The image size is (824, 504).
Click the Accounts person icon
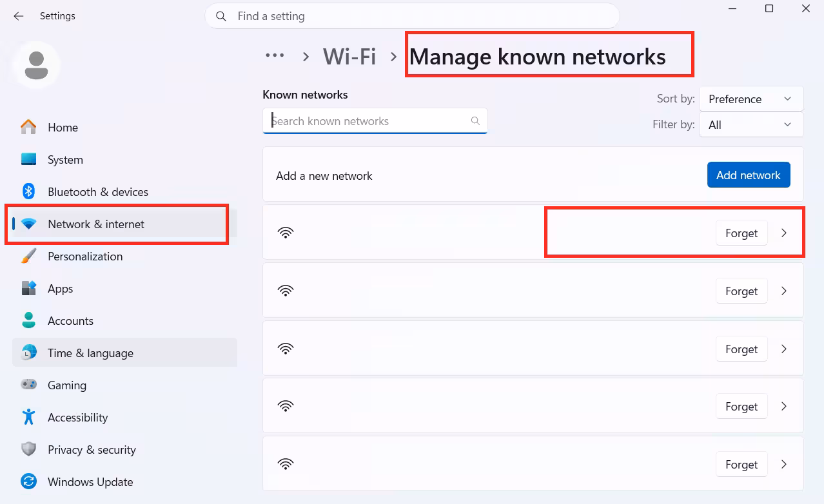pyautogui.click(x=28, y=320)
